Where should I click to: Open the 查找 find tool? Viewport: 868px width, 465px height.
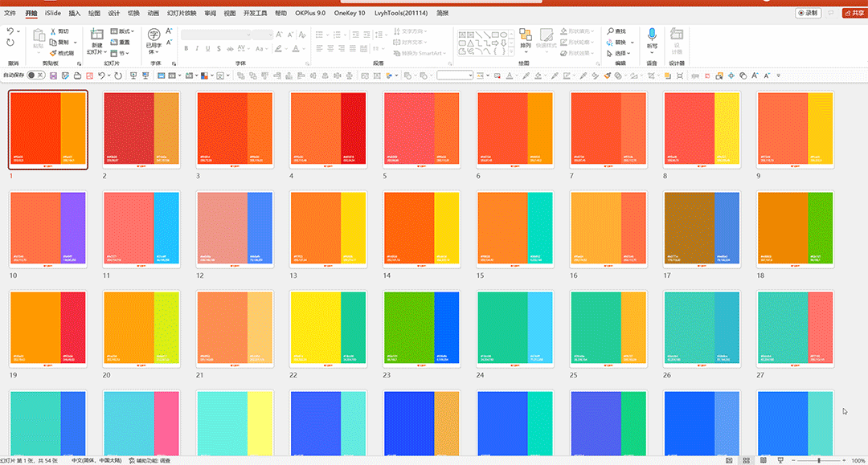point(616,31)
